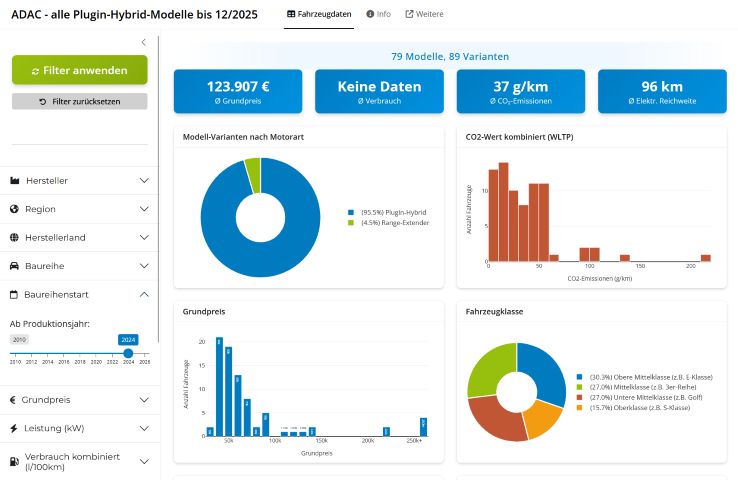Click the fuel pump icon beside Verbrauch kombiniert

point(15,462)
